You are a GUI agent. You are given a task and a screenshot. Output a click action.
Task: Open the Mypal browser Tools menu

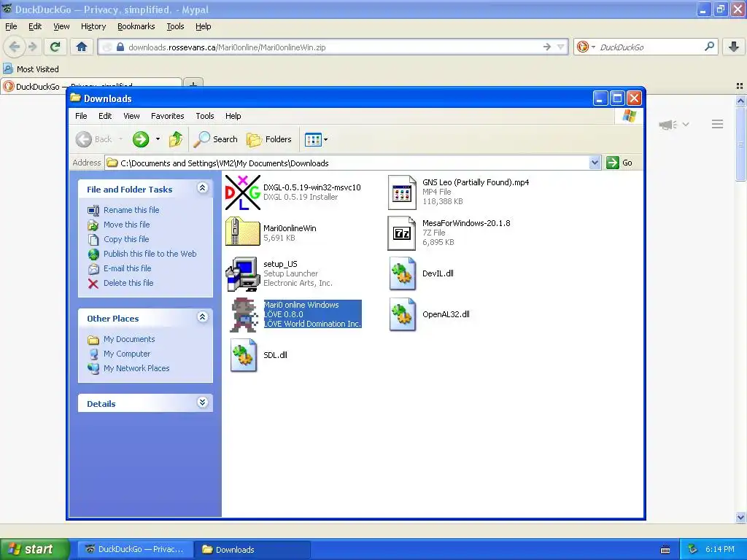pos(175,26)
